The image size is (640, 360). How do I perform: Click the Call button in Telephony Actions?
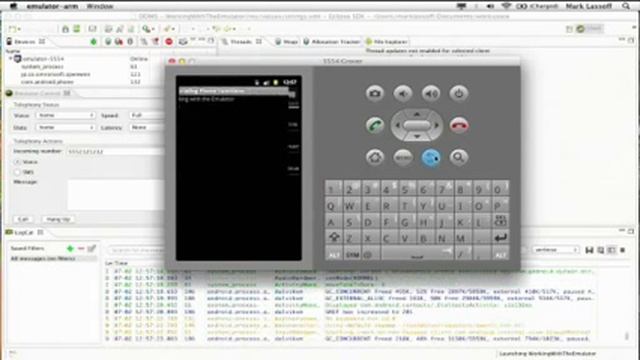pyautogui.click(x=23, y=219)
